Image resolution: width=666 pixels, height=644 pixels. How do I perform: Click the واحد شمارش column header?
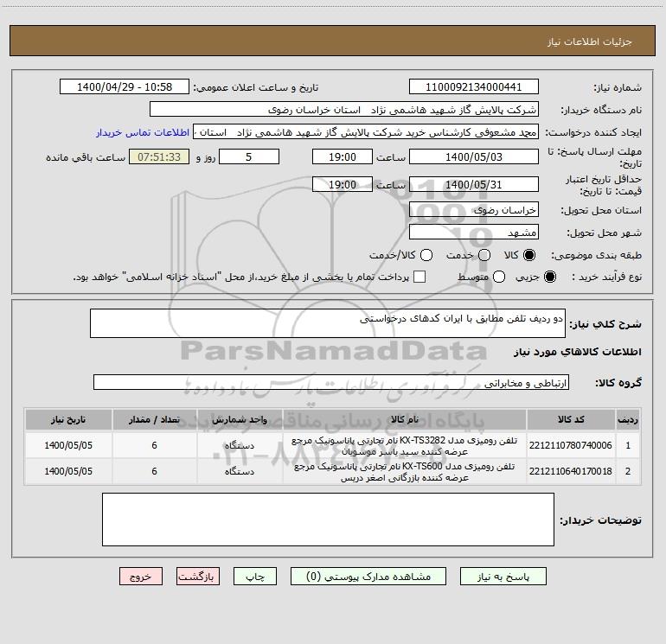[x=240, y=420]
